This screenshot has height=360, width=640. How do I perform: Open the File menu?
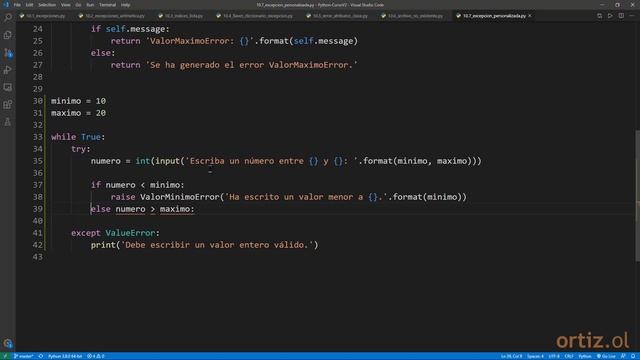pyautogui.click(x=17, y=5)
